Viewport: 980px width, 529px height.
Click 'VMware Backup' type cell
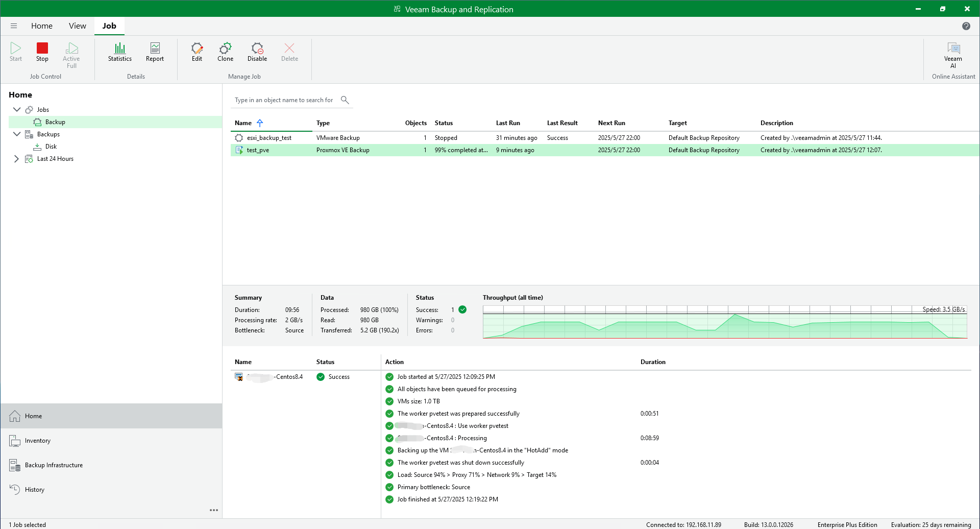338,138
